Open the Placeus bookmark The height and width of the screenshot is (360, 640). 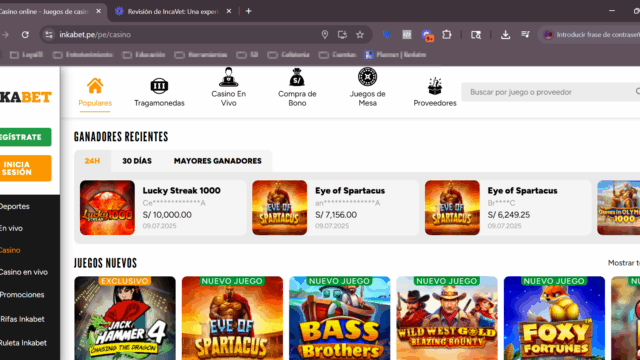point(396,55)
